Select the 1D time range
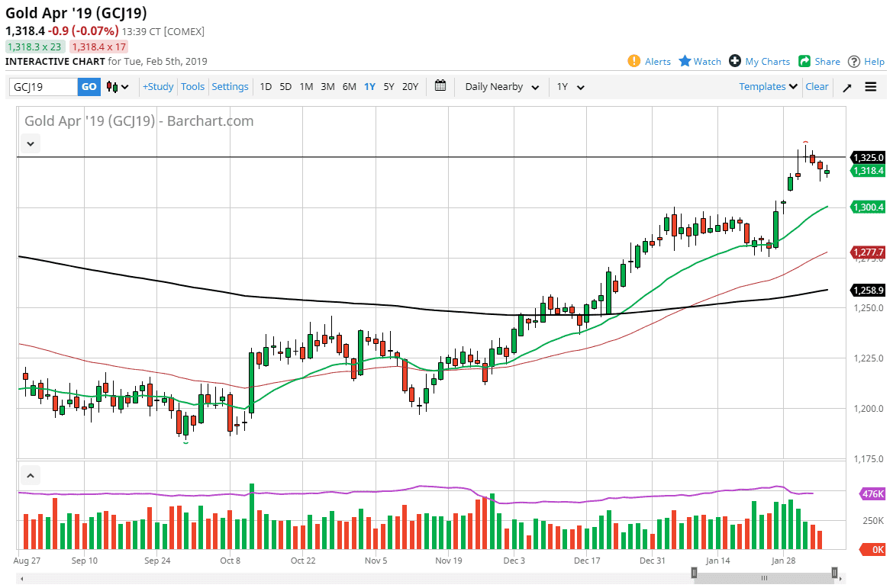 (x=266, y=87)
